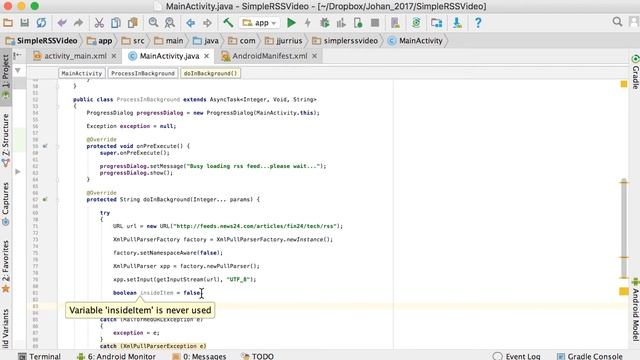The image size is (640, 360).
Task: Click doInBackground() structure breadcrumb
Action: (210, 73)
